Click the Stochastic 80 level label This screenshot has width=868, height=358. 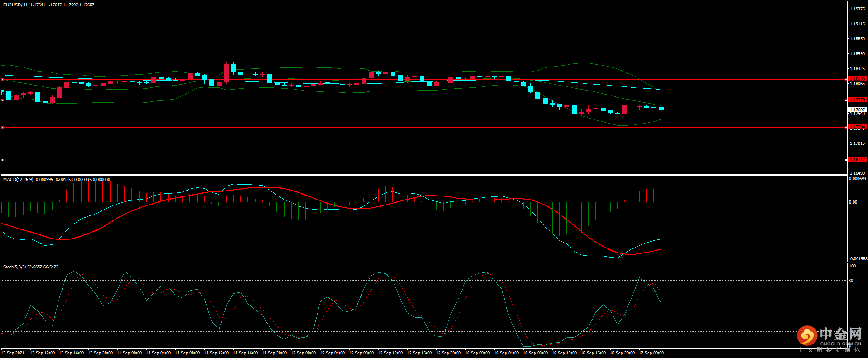[x=851, y=281]
